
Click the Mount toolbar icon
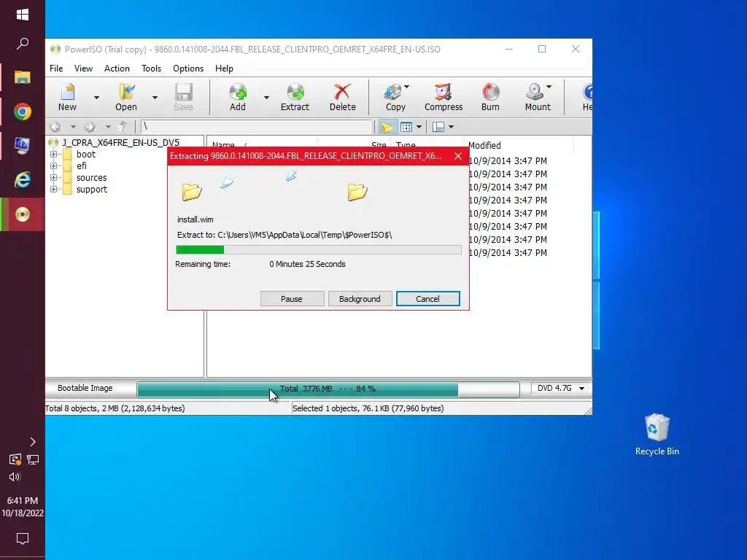pos(538,97)
